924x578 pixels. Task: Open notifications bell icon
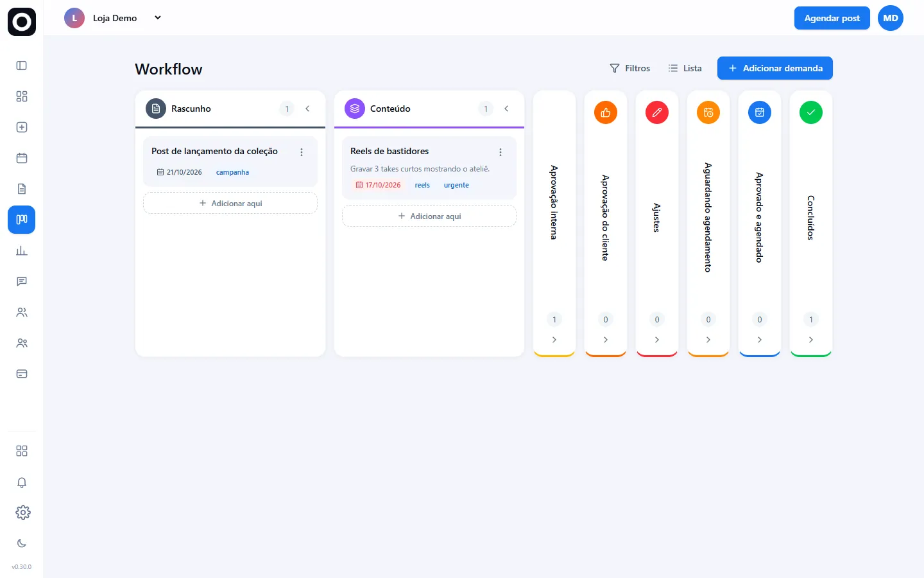[22, 482]
